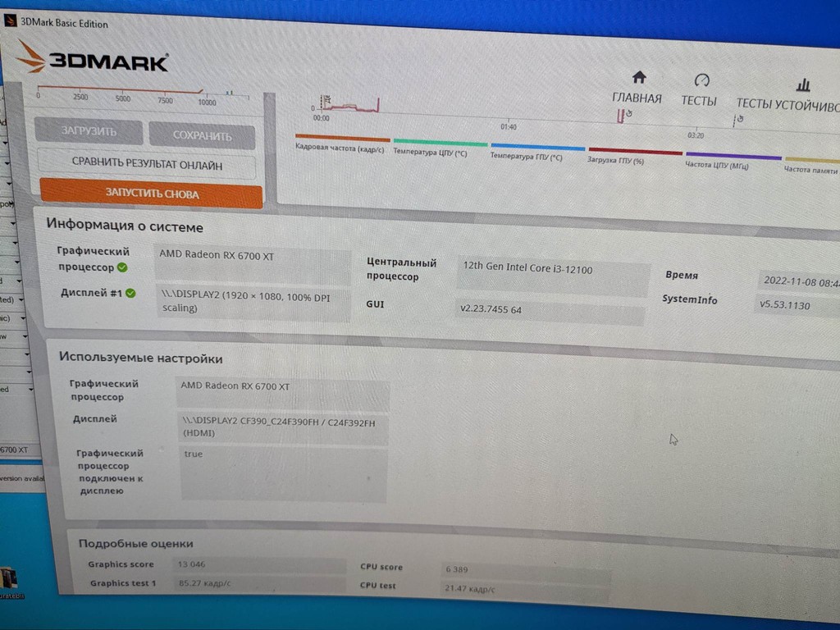
Task: Click the '\\.\DISPLAY2 (1920 × 1080' display value
Action: click(254, 304)
